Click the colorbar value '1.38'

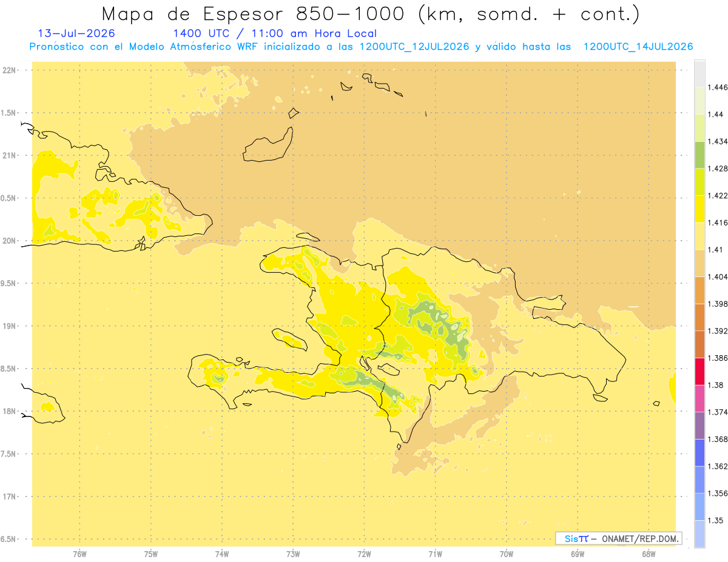[x=716, y=385]
